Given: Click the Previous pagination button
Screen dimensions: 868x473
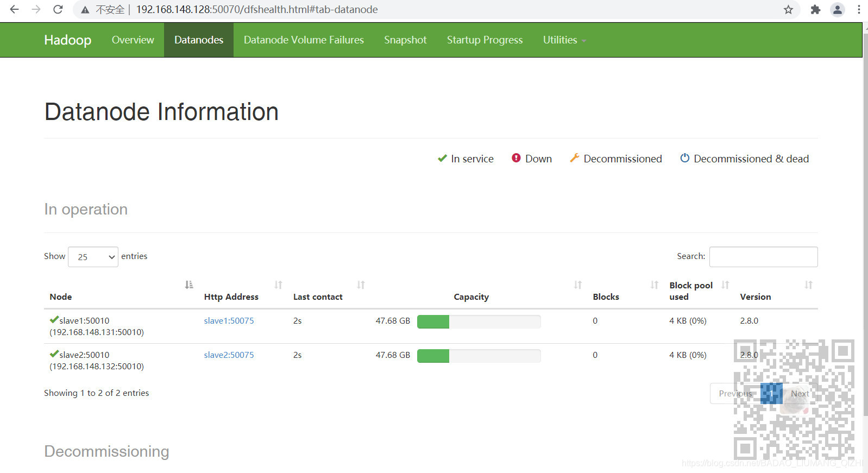Looking at the screenshot, I should point(735,393).
